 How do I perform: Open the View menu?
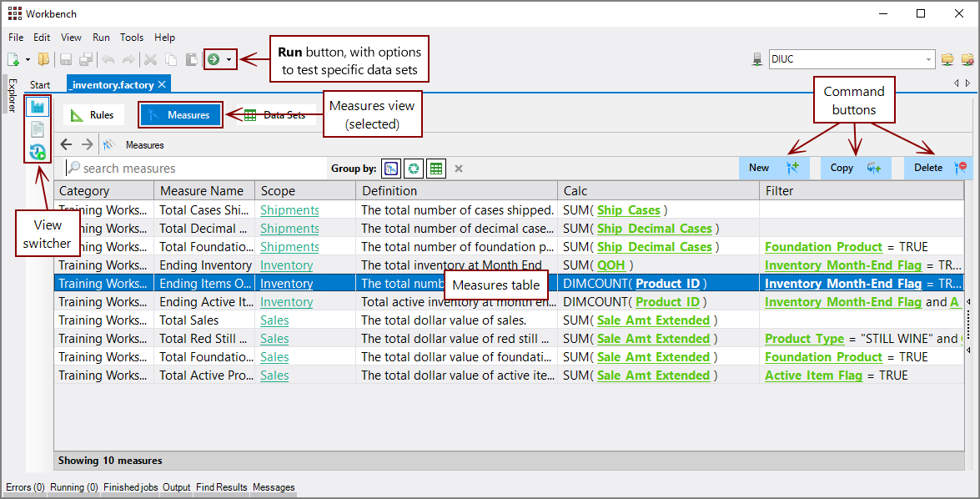pos(71,38)
